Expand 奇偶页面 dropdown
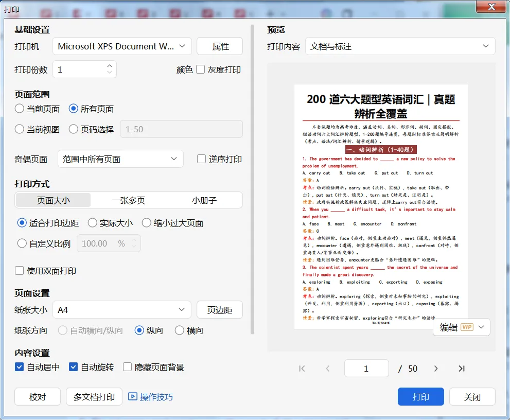The height and width of the screenshot is (420, 510). [x=120, y=159]
